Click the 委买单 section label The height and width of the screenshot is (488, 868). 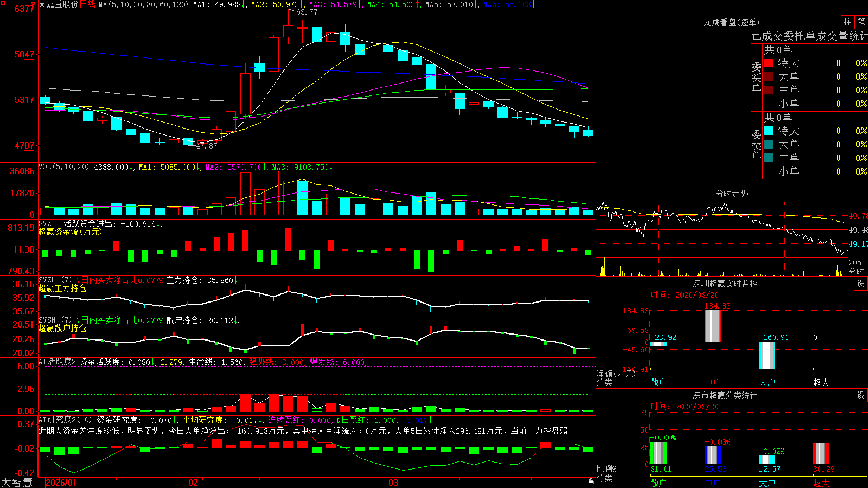pyautogui.click(x=756, y=77)
